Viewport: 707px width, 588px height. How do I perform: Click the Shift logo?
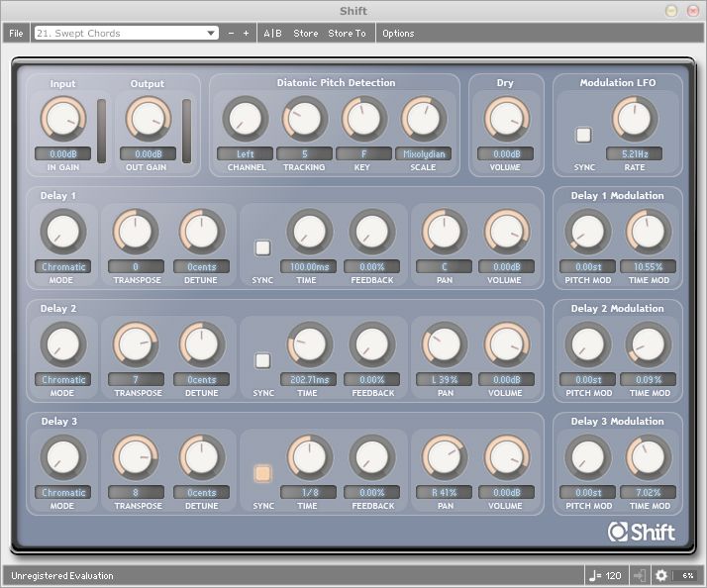coord(642,533)
